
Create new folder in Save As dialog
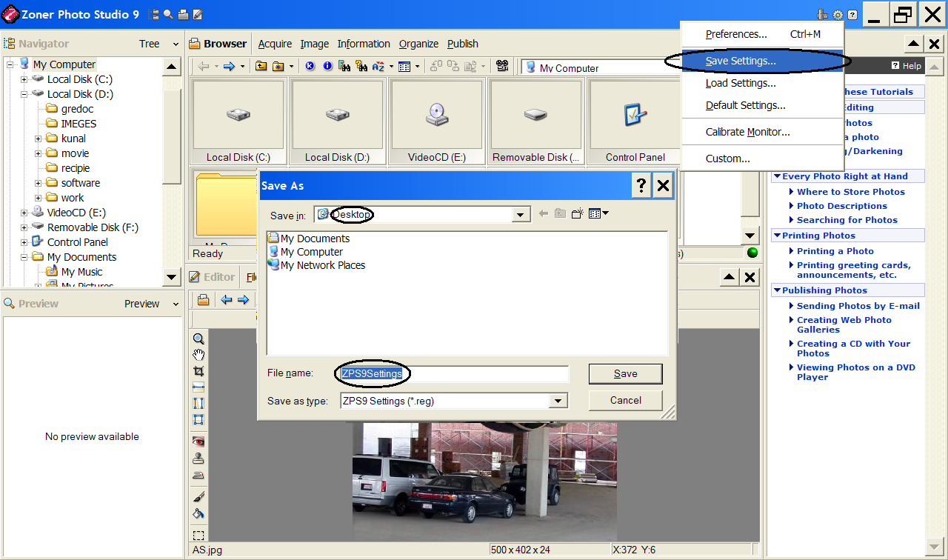[578, 214]
